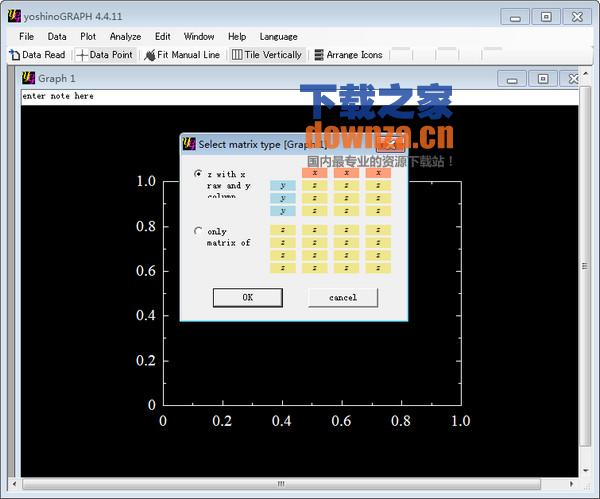Viewport: 600px width, 499px height.
Task: Click the cancel button in dialog
Action: pos(343,297)
